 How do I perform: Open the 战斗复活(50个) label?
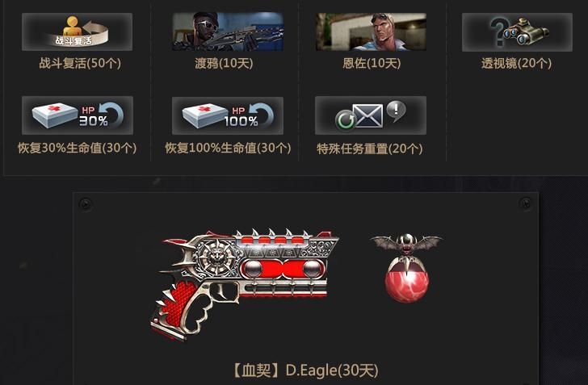80,63
